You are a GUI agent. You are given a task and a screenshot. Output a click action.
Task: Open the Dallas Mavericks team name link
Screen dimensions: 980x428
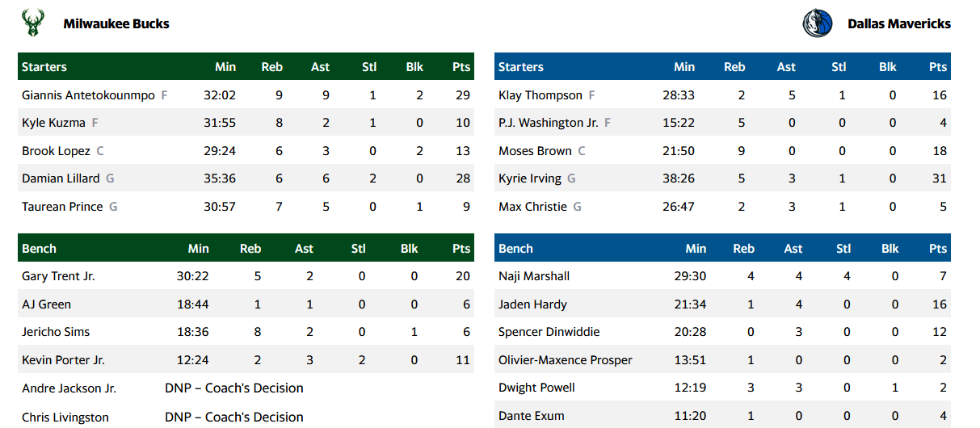point(898,23)
